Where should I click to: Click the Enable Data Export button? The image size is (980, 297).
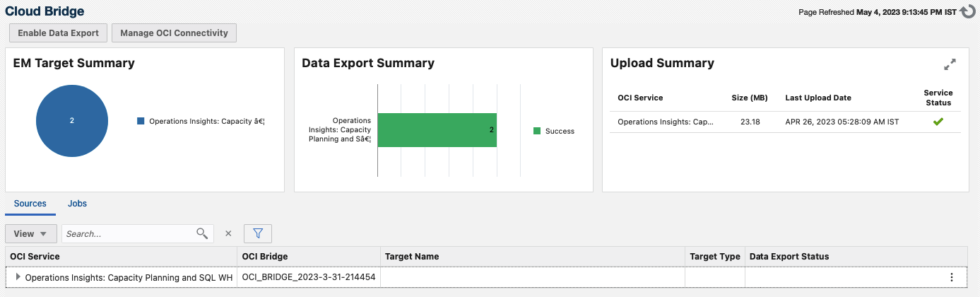click(x=59, y=33)
